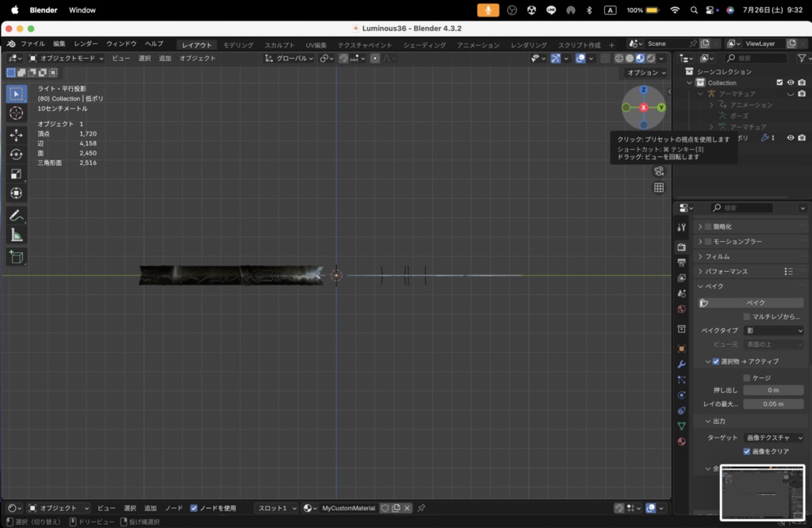812x528 pixels.
Task: Open the Particles properties tab
Action: pos(681,380)
